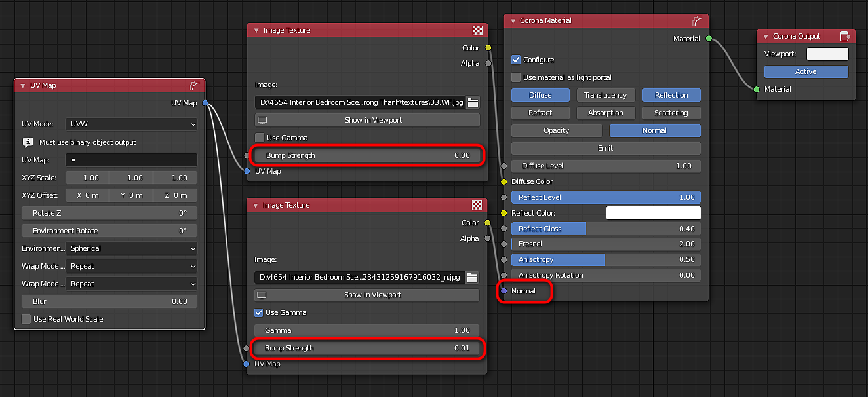Click the Corona icon on the Corona Material header
Viewport: 868px width, 397px height.
tap(698, 20)
